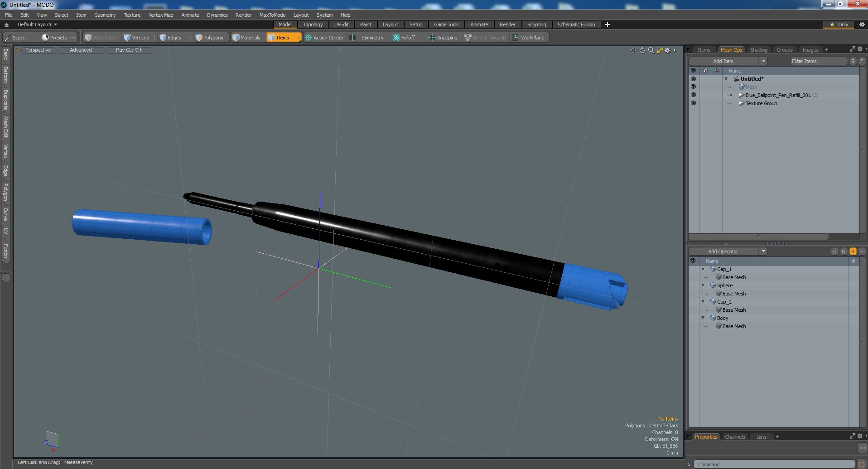
Task: Toggle the G button in Mesh Ops list
Action: tap(844, 251)
